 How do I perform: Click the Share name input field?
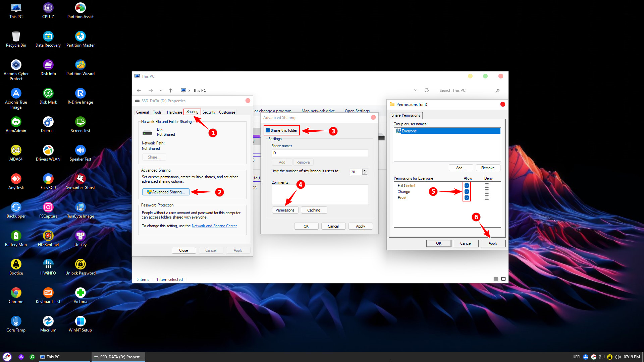click(x=320, y=153)
